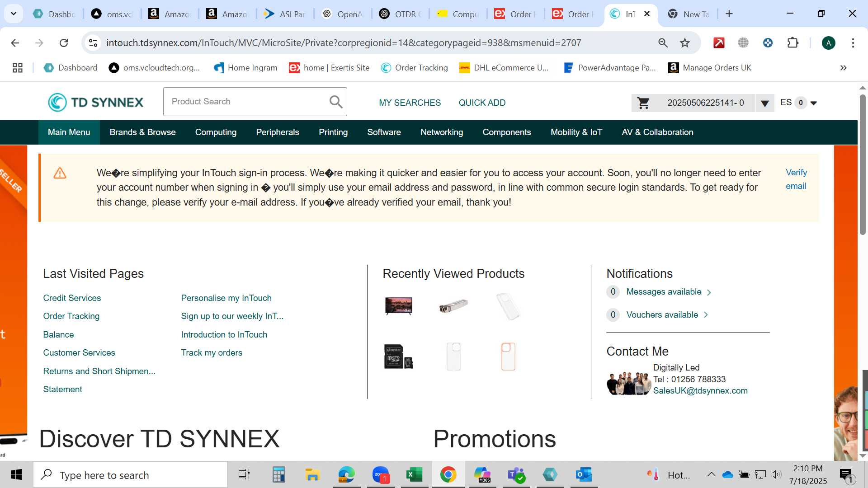The image size is (868, 488).
Task: Open tab search dropdown chevron
Action: tap(14, 14)
